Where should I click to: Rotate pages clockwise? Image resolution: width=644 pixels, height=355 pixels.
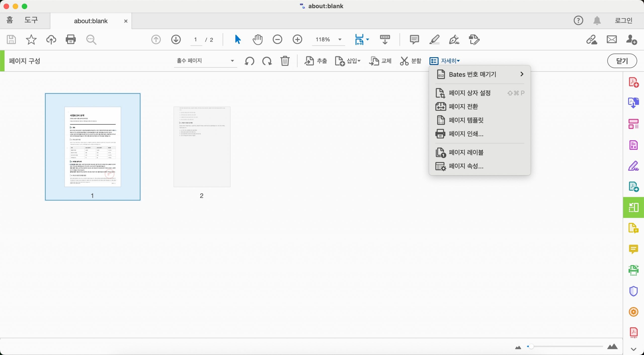tap(267, 61)
